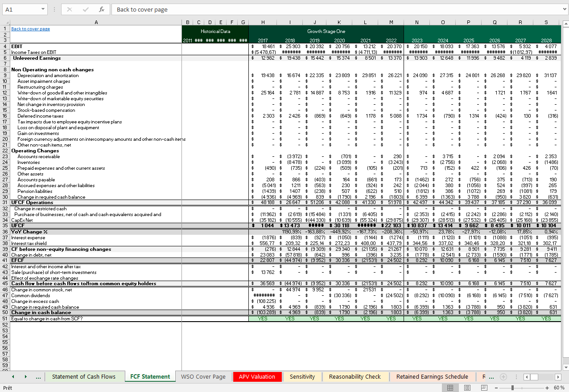Click the formula bar Enter checkmark icon
Image resolution: width=569 pixels, height=392 pixels.
[x=86, y=9]
